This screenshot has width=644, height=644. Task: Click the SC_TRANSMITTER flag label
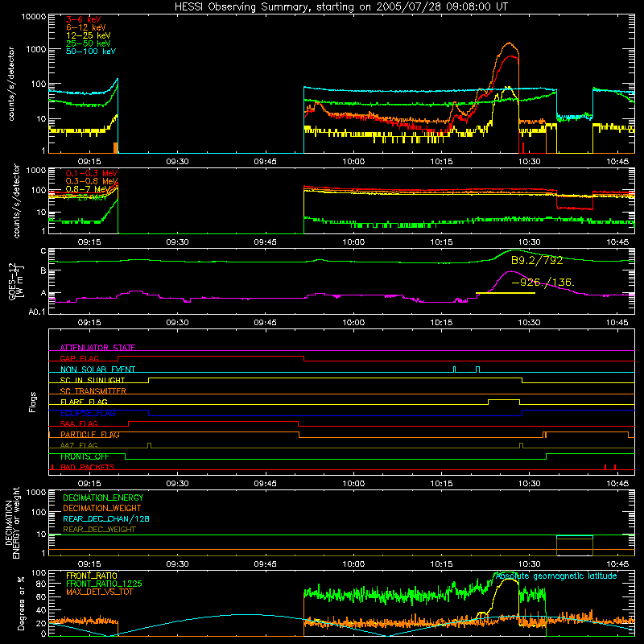[93, 391]
